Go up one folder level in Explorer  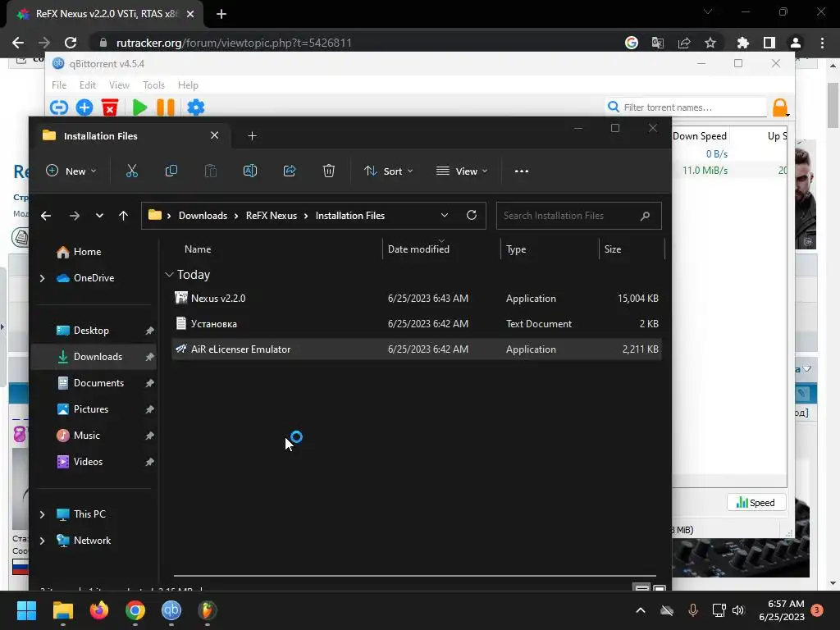click(x=123, y=216)
